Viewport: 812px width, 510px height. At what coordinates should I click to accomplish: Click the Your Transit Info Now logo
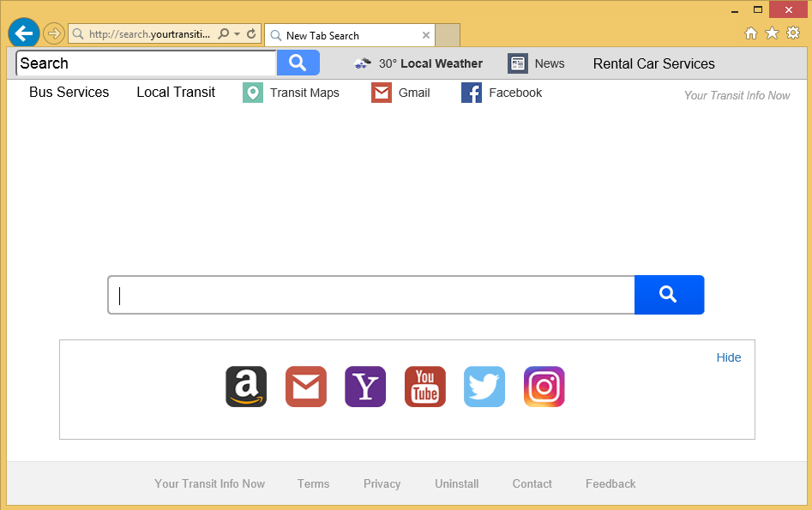point(737,95)
